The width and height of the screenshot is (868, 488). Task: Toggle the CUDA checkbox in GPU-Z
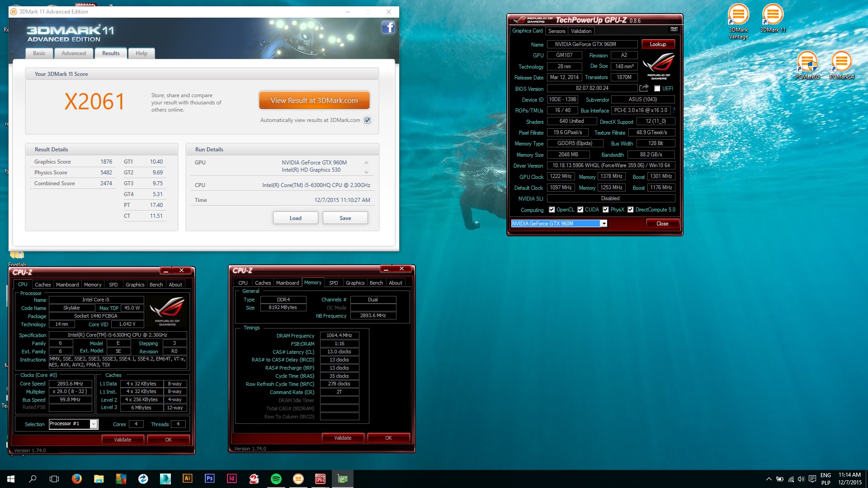coord(580,210)
